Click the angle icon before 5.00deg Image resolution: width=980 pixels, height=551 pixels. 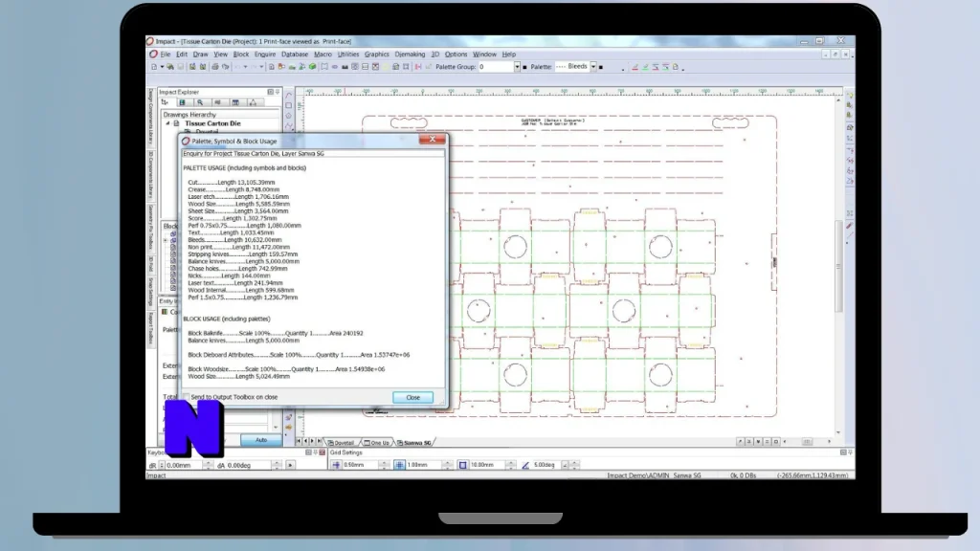tap(525, 465)
